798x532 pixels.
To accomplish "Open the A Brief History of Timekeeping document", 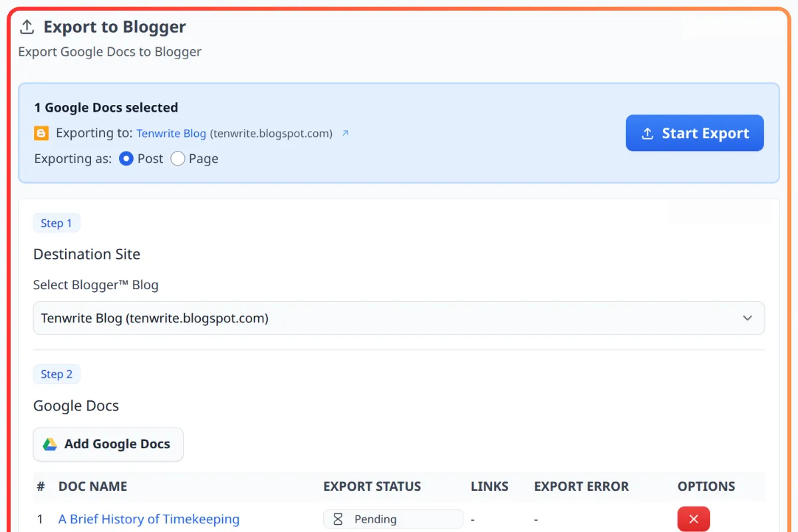I will click(x=148, y=519).
